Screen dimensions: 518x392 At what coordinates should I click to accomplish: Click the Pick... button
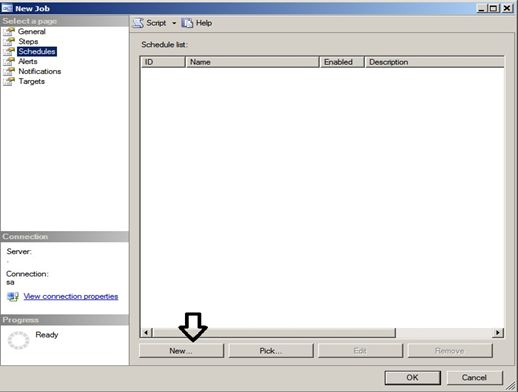pyautogui.click(x=271, y=351)
